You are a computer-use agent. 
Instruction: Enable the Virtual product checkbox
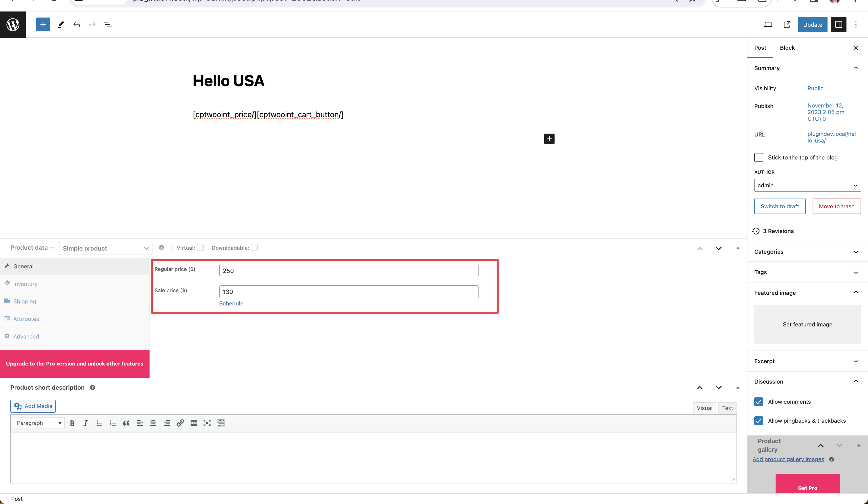[200, 247]
